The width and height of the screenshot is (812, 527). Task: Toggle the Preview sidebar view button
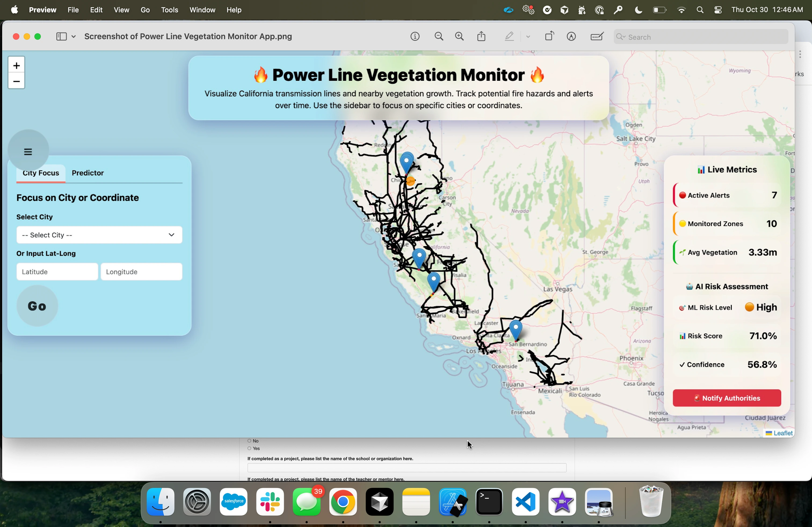61,36
